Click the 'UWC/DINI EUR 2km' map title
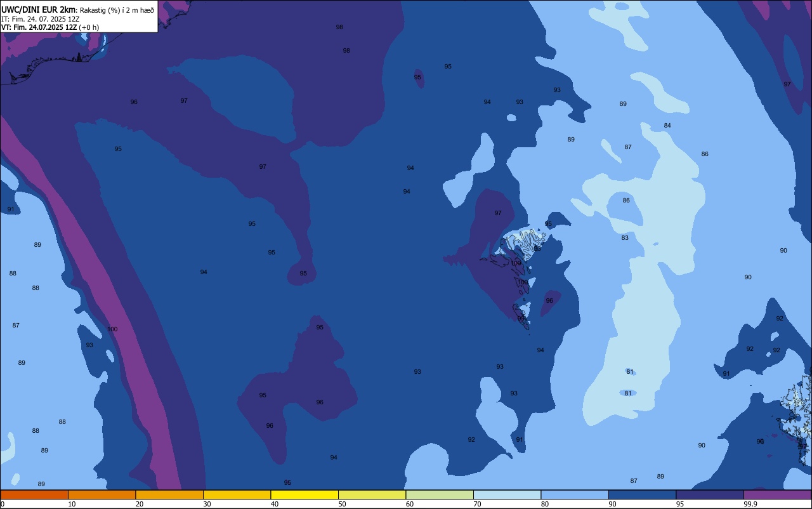 click(x=39, y=10)
